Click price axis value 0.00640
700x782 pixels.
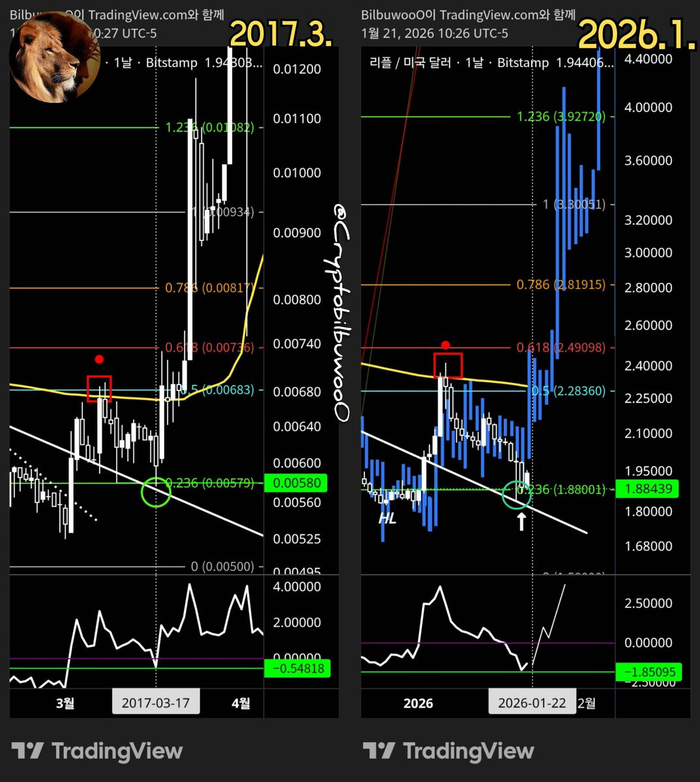pos(297,427)
